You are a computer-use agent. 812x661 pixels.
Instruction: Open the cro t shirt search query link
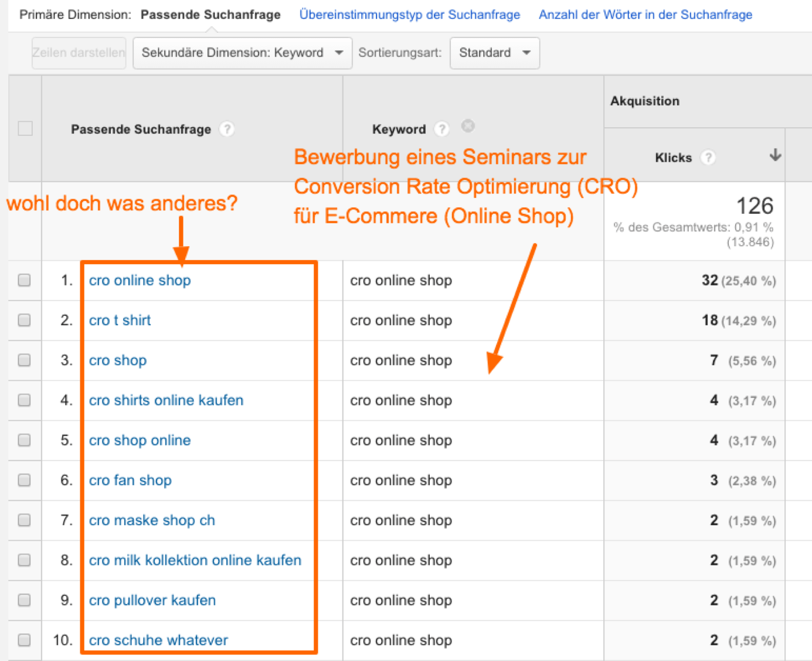coord(120,320)
